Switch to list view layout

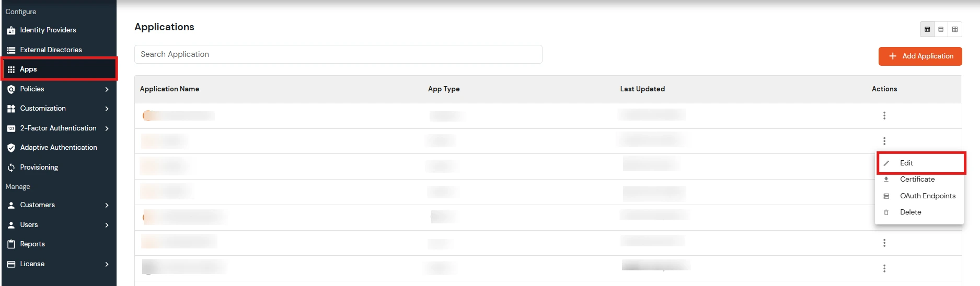point(941,29)
